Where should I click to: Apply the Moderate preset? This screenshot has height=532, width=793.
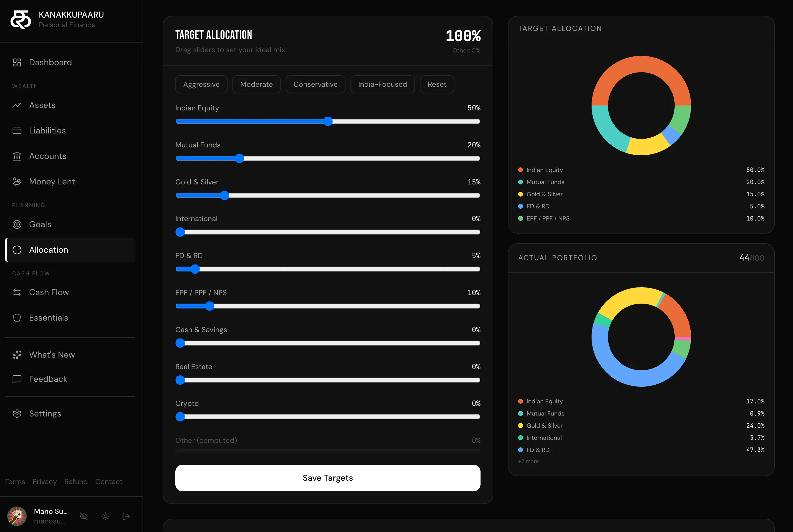(x=257, y=84)
